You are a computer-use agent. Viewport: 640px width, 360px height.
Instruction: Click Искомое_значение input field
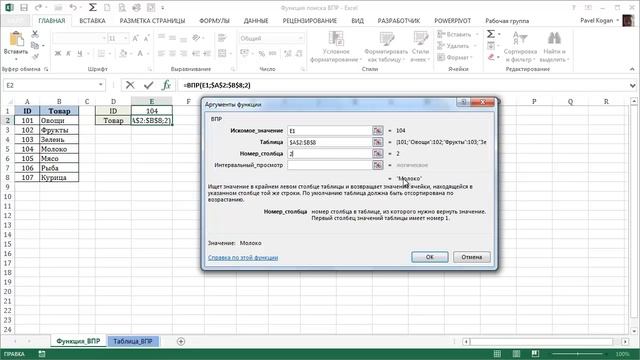pos(329,131)
